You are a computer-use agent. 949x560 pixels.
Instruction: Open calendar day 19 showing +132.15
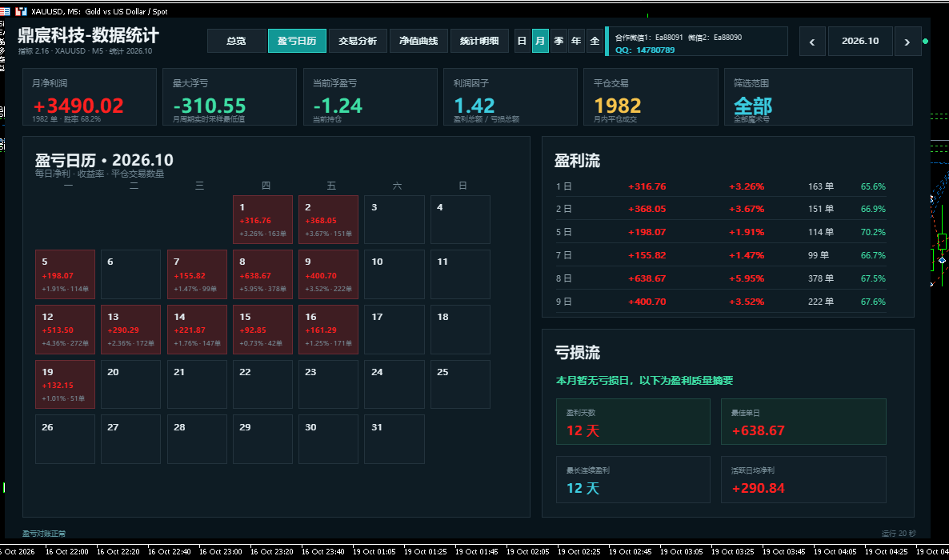click(x=66, y=385)
